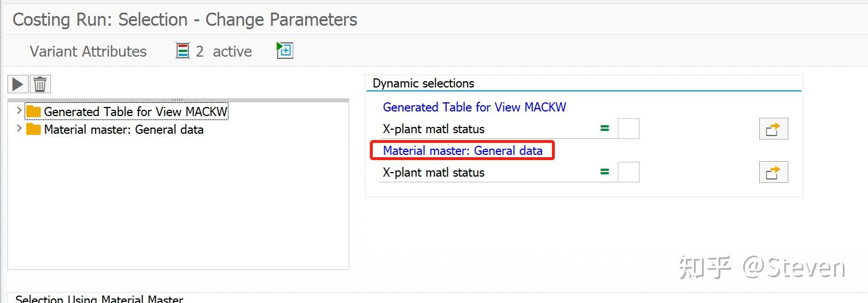868x303 pixels.
Task: Click the dynamic selections icon with green arrow
Action: click(x=285, y=50)
